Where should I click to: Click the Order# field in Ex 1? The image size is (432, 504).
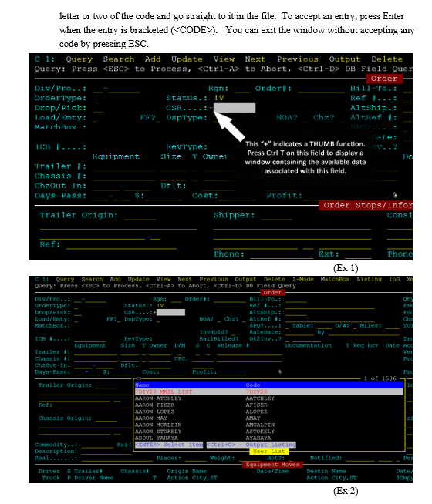click(x=321, y=89)
